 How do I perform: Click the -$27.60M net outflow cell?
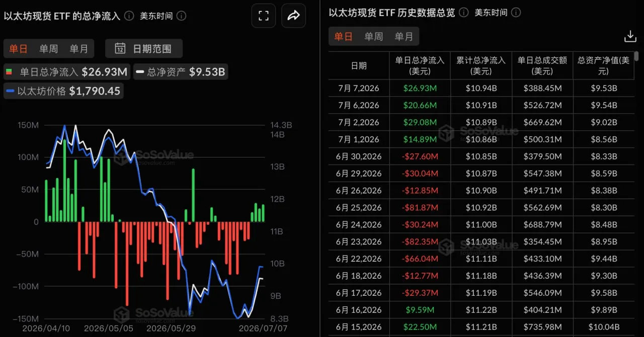coord(420,156)
